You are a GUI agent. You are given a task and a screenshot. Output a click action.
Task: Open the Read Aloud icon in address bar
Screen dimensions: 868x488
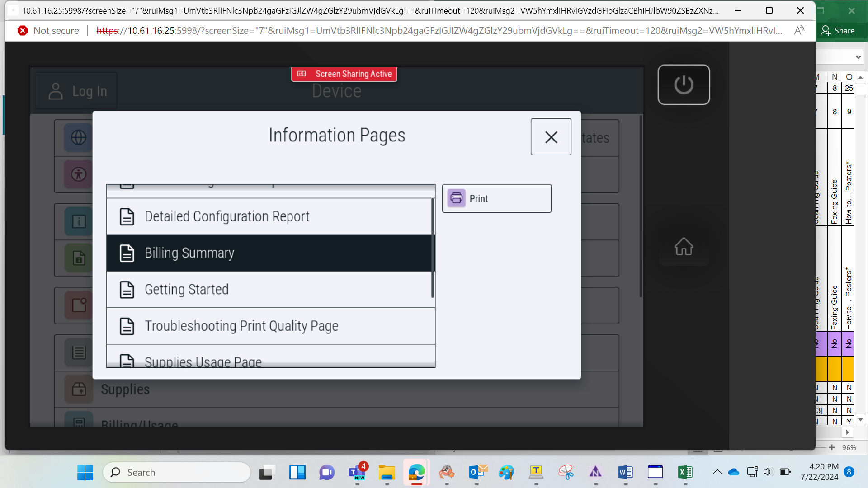799,30
